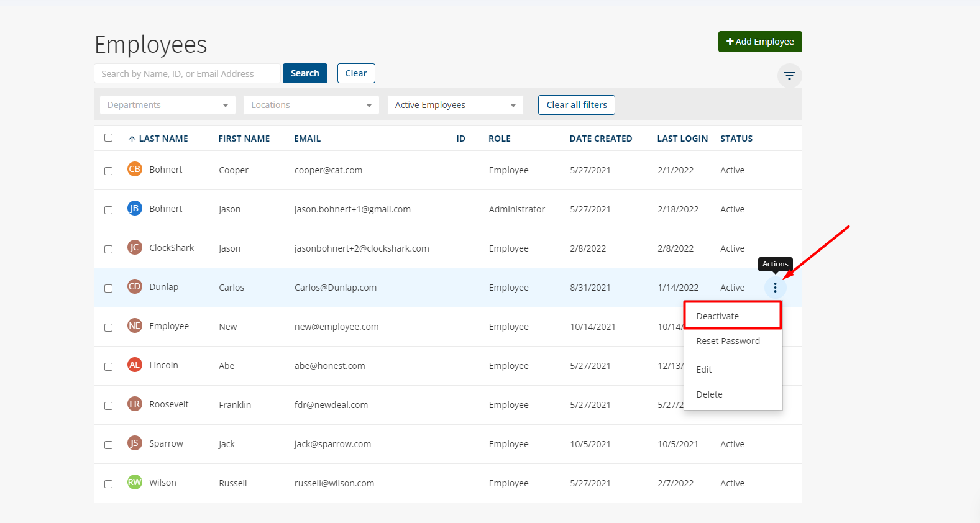Click Jason Bohnert's JB avatar icon
Screen dimensions: 980x523
coord(134,209)
